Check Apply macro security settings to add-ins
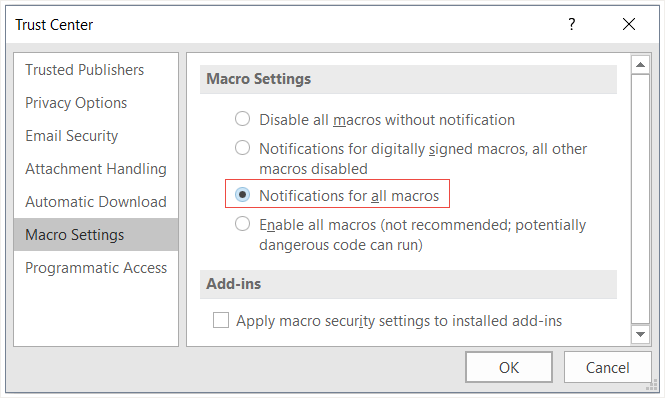 221,320
